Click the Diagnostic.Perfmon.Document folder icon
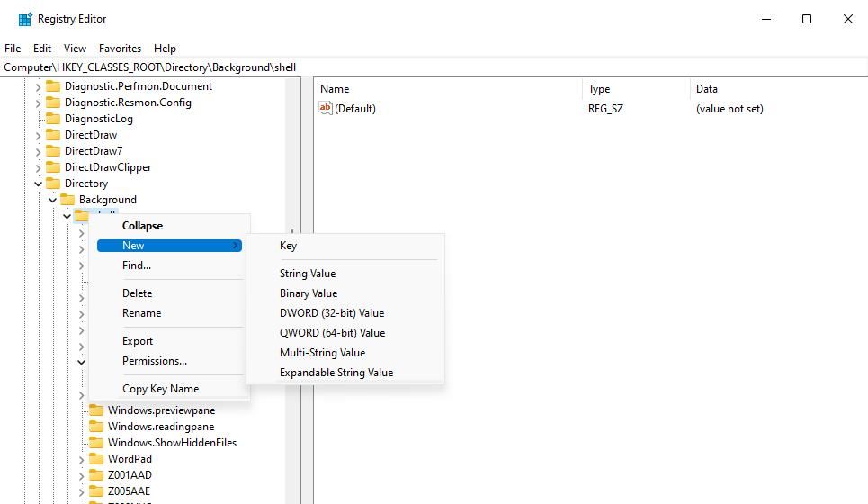This screenshot has height=504, width=868. tap(53, 86)
